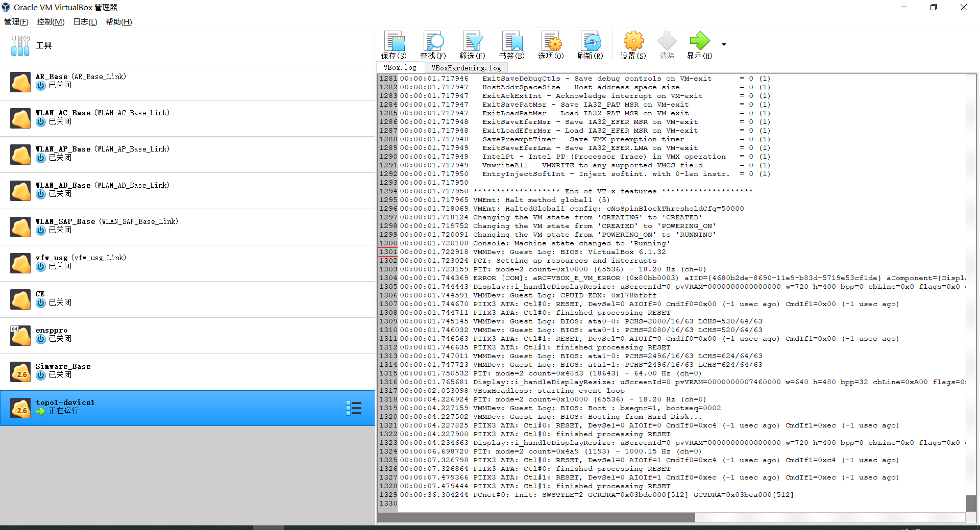Screen dimensions: 980x530
Task: Click the VirtualBox title bar app icon
Action: 6,7
